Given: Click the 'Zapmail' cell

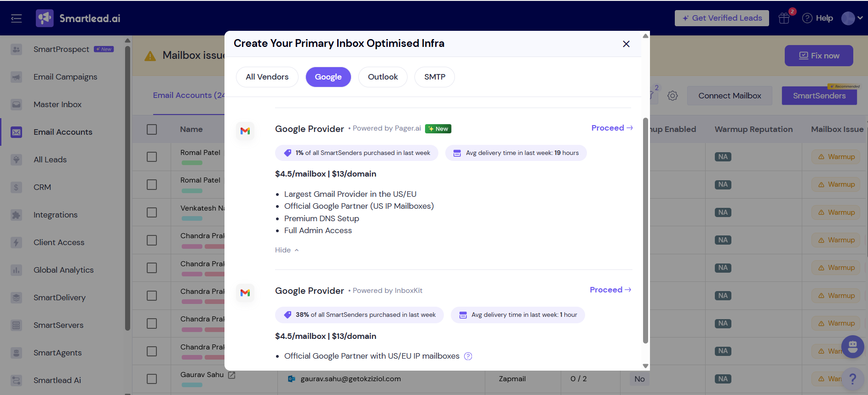Looking at the screenshot, I should 512,379.
